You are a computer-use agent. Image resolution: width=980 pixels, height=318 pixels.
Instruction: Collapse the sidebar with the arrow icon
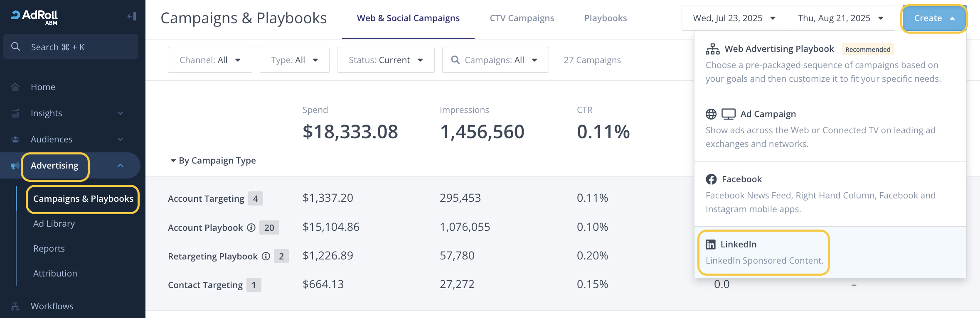tap(132, 17)
